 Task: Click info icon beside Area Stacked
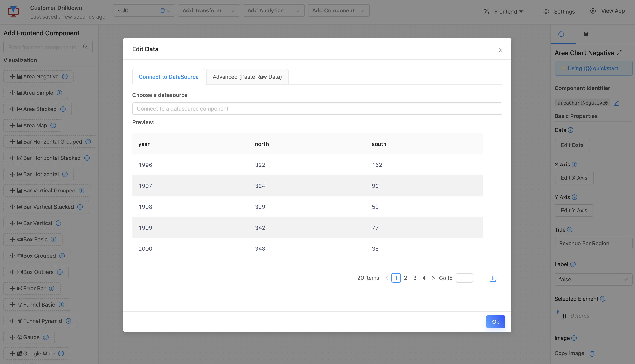63,109
